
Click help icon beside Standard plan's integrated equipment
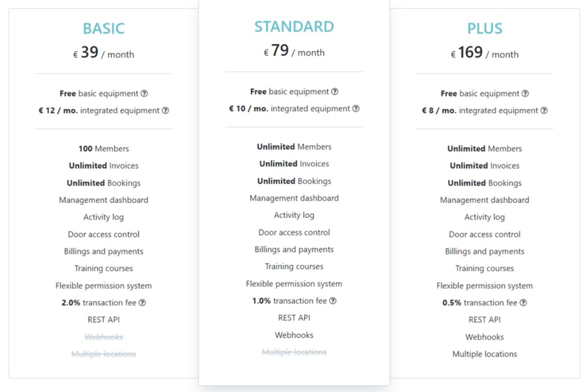356,108
